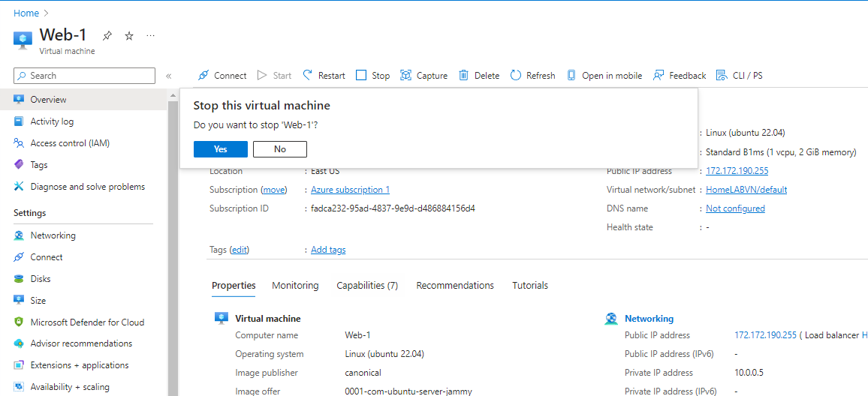Select Overview in the sidebar

pos(83,100)
